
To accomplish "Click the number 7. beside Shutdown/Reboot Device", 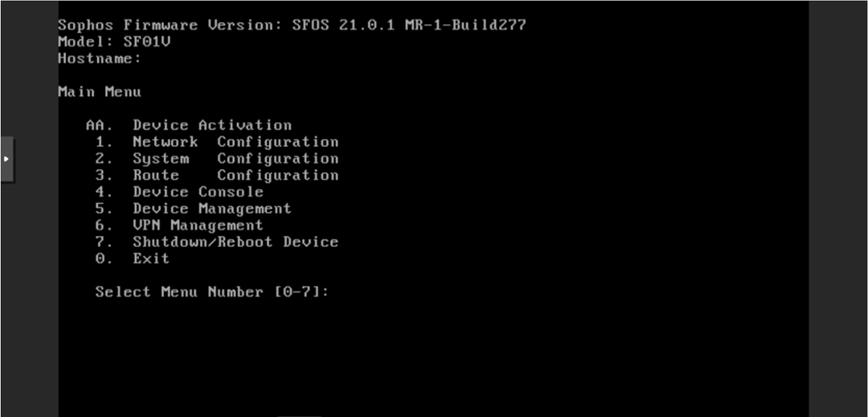I will 104,241.
